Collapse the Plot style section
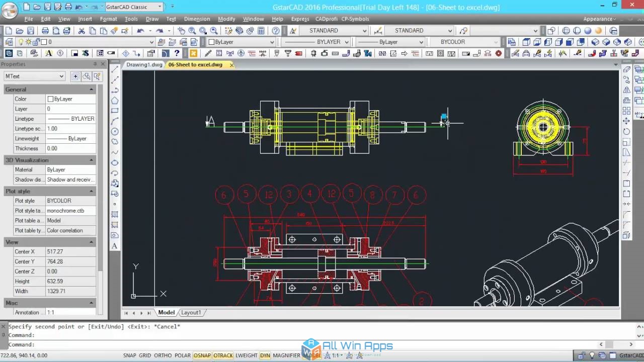 tap(91, 191)
